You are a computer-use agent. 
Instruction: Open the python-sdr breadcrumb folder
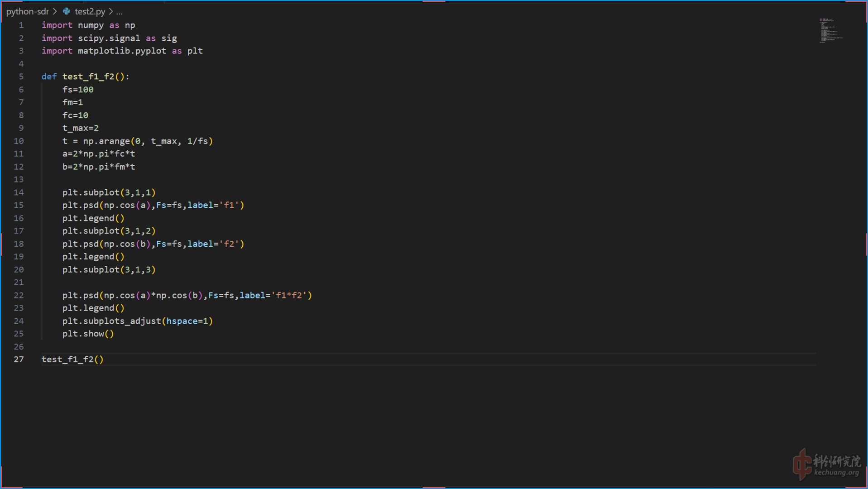point(27,11)
